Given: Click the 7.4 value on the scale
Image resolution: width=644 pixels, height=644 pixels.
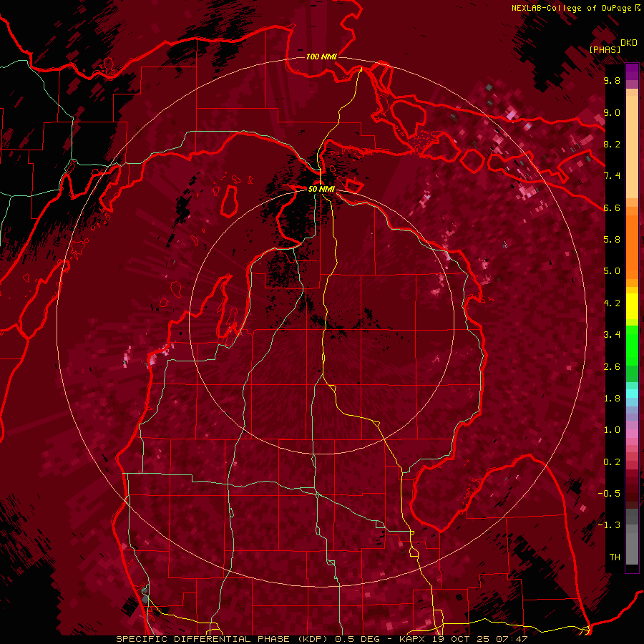Looking at the screenshot, I should click(x=612, y=176).
